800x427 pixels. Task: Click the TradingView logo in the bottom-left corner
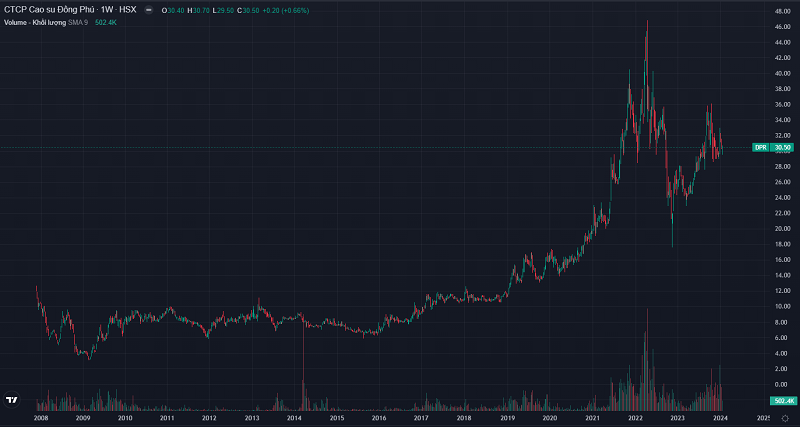coord(12,399)
